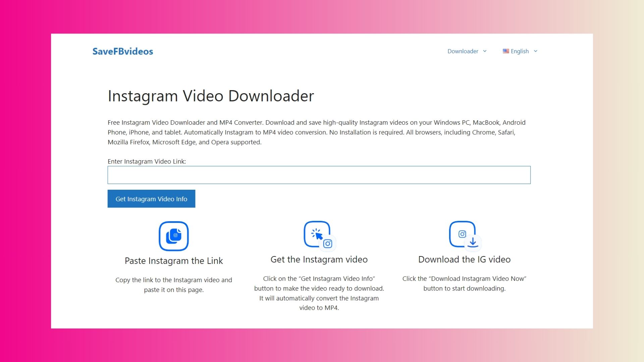Focus the Instagram video link input field
The height and width of the screenshot is (362, 644).
pyautogui.click(x=319, y=175)
